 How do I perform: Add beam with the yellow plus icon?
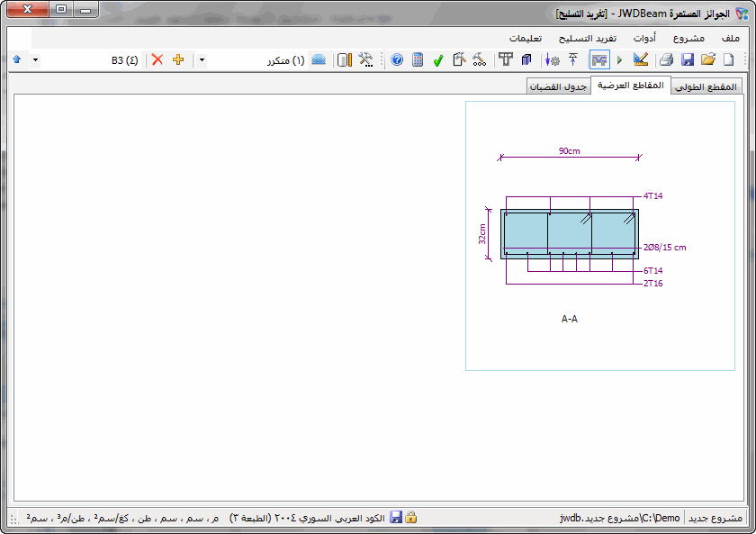click(x=178, y=60)
